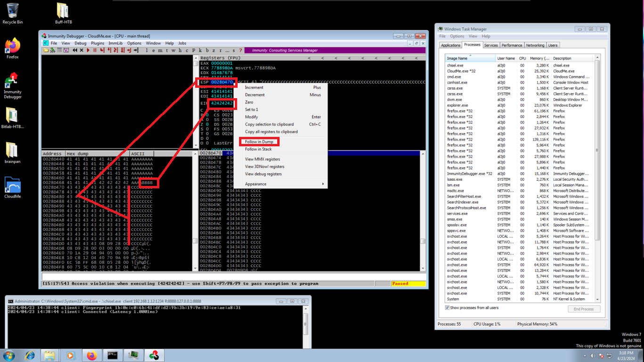Sort Task Manager by Image Name column
This screenshot has height=362, width=644.
(470, 58)
